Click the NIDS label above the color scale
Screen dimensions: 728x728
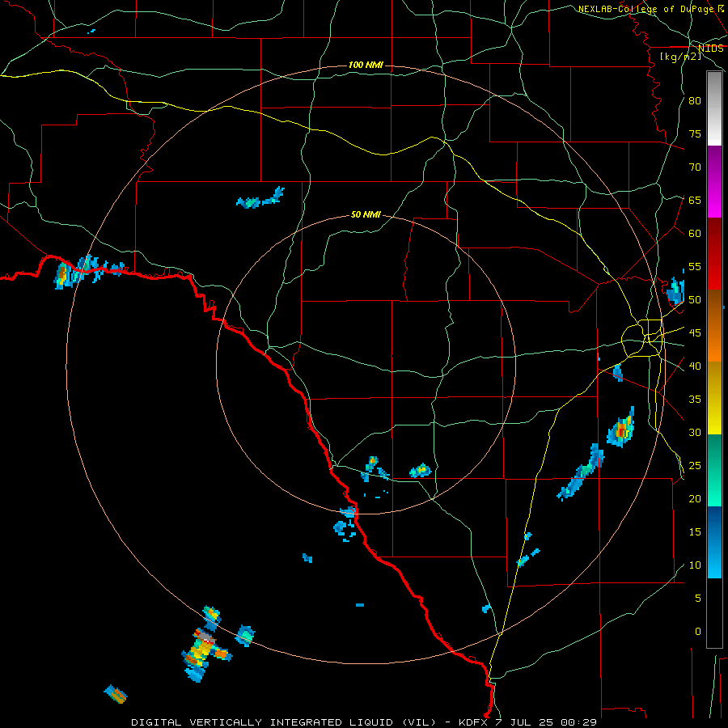click(710, 49)
